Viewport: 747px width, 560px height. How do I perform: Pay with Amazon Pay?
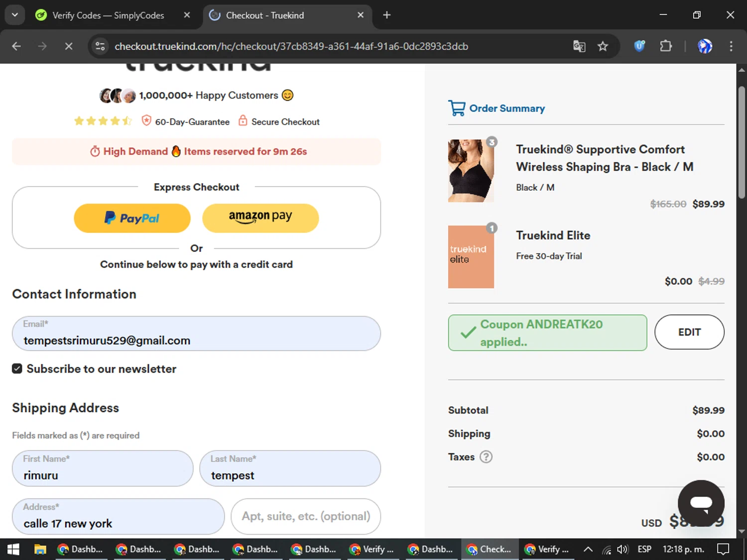coord(260,218)
